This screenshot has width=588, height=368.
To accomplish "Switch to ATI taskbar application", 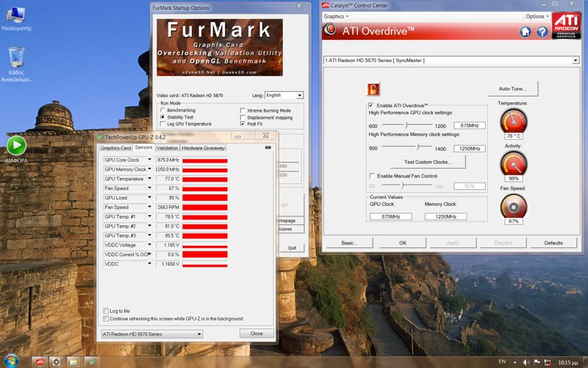I will tap(40, 362).
